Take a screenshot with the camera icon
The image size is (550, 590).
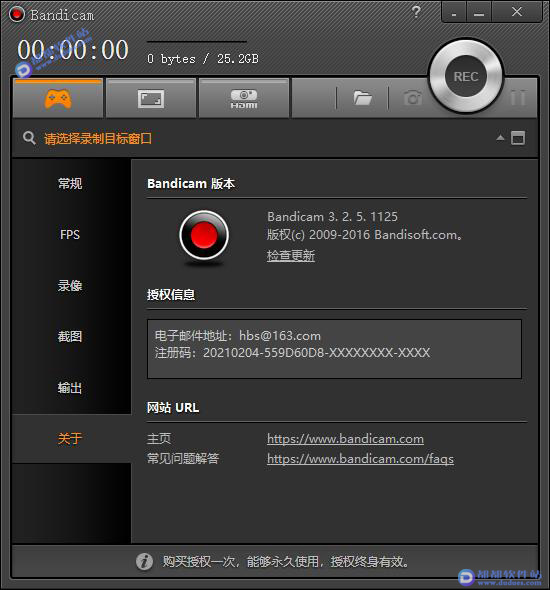(413, 98)
